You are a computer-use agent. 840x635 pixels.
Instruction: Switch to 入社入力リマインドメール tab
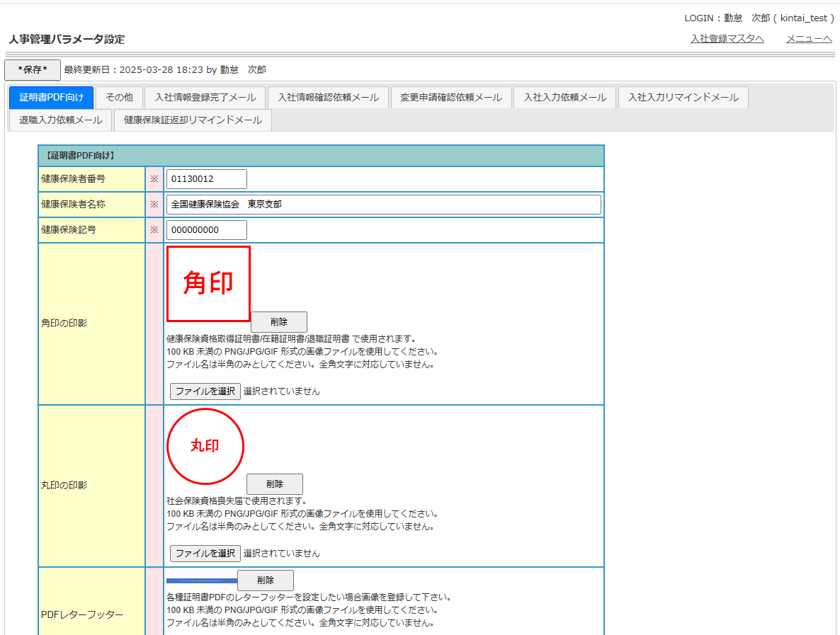click(683, 98)
